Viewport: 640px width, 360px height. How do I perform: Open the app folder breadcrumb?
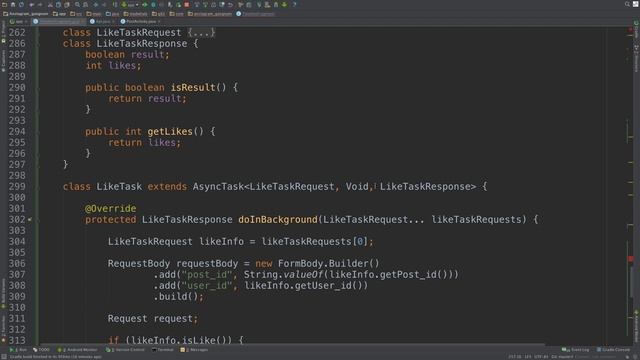tap(59, 14)
